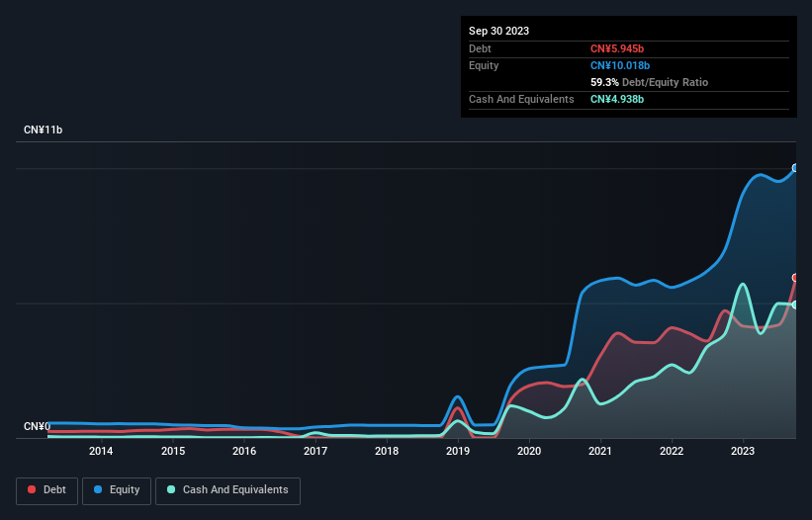Image resolution: width=812 pixels, height=520 pixels.
Task: Click the 2016 x-axis label
Action: (x=244, y=451)
